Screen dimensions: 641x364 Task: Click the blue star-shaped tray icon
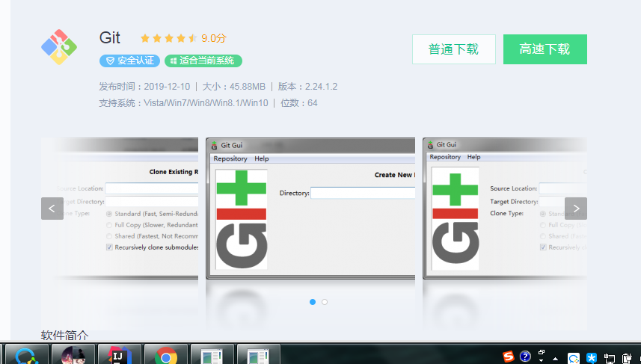tap(592, 358)
